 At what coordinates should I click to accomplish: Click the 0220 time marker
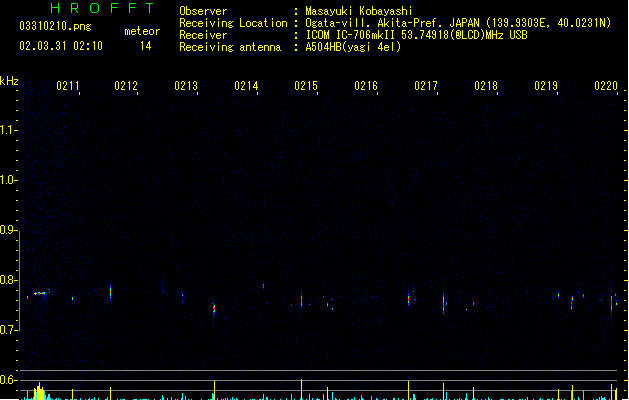click(x=606, y=86)
